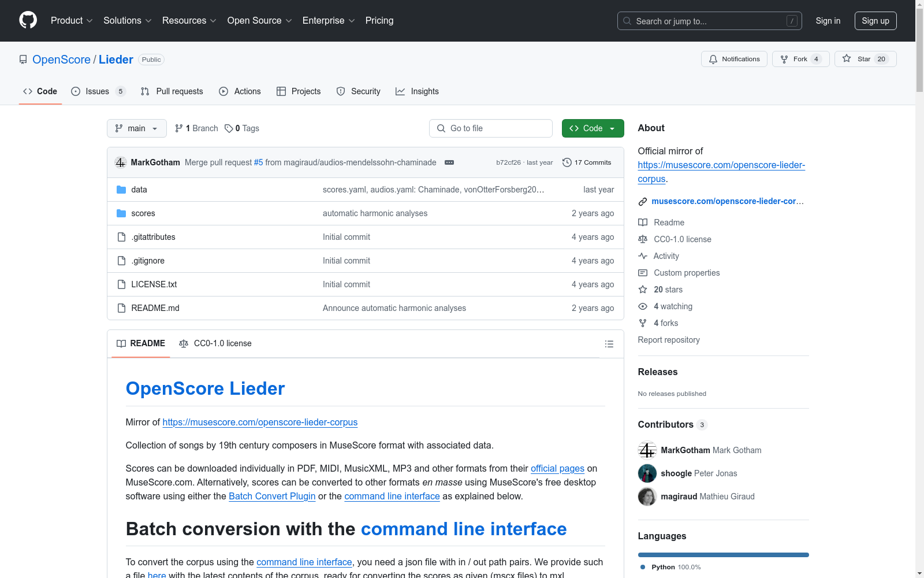Viewport: 924px width, 578px height.
Task: Open the README.md file name
Action: (155, 308)
